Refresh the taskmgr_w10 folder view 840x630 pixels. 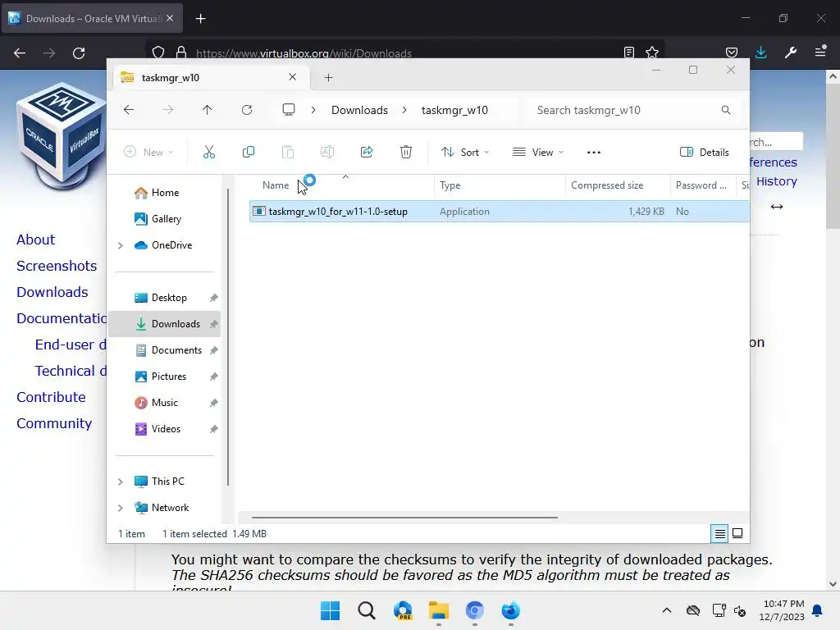[x=246, y=110]
